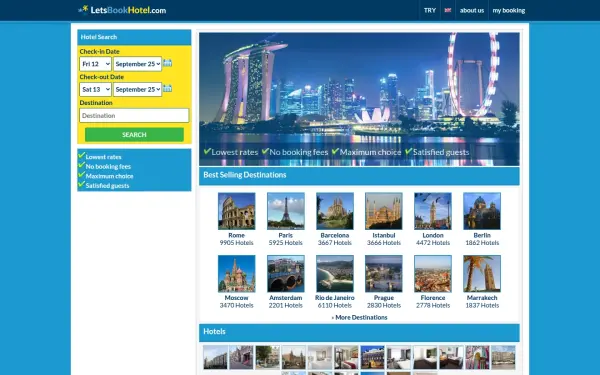
Task: Open the Rio de Janeiro text link
Action: tap(335, 298)
